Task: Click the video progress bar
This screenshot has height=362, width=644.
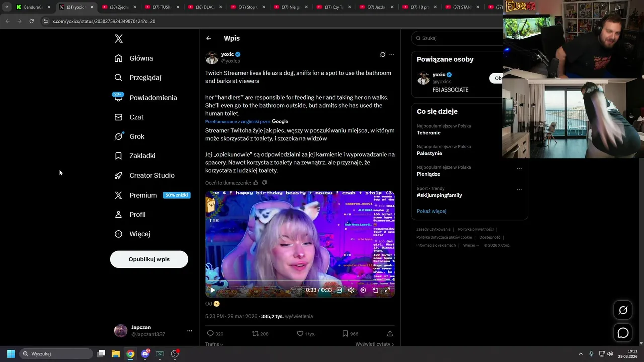Action: pos(300,280)
